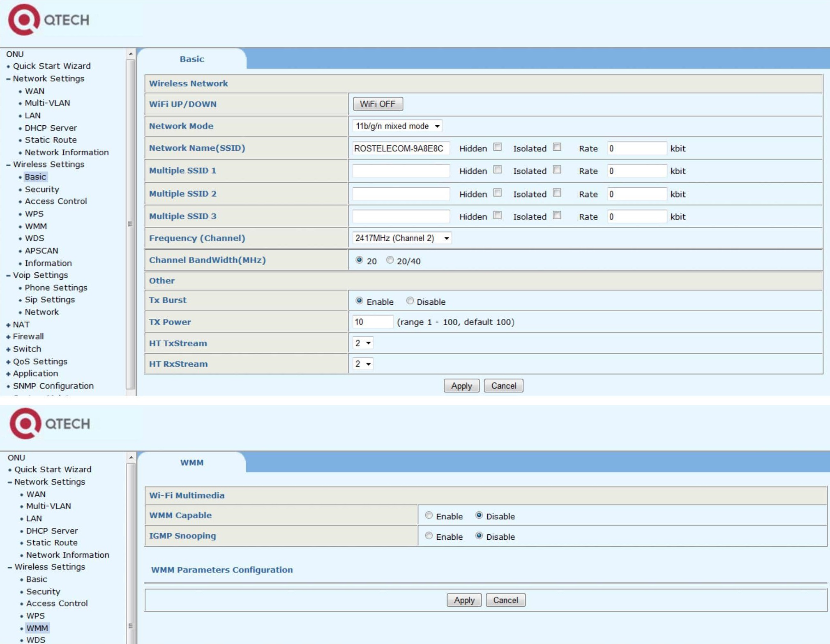Click the WiFi OFF button

tap(378, 104)
